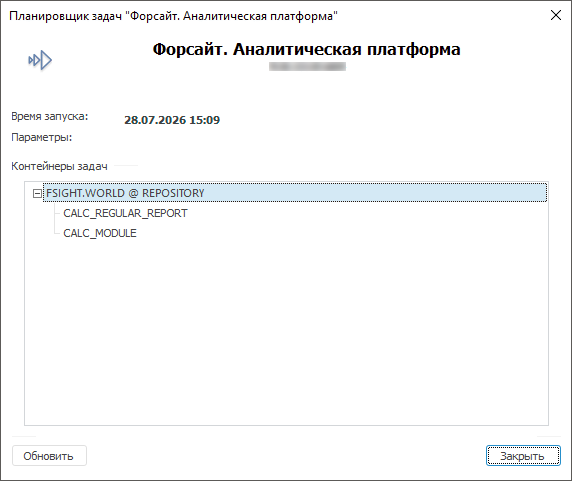Click the Контейнеры задач section header
The image size is (572, 481).
pyautogui.click(x=59, y=166)
